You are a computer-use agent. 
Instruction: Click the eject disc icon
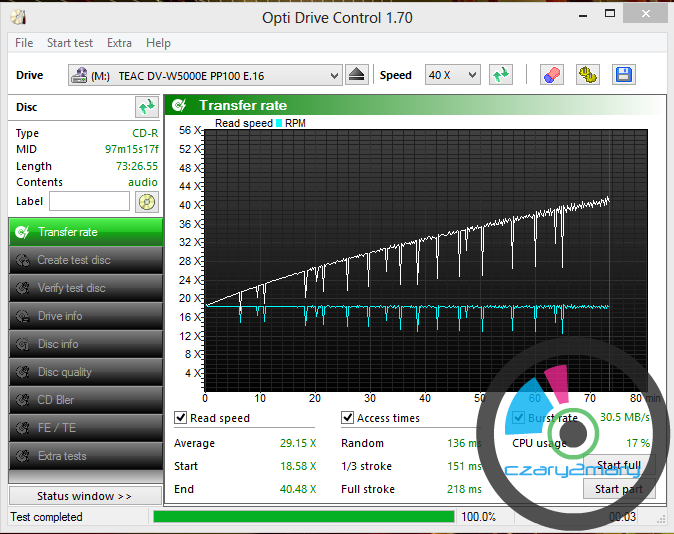358,75
